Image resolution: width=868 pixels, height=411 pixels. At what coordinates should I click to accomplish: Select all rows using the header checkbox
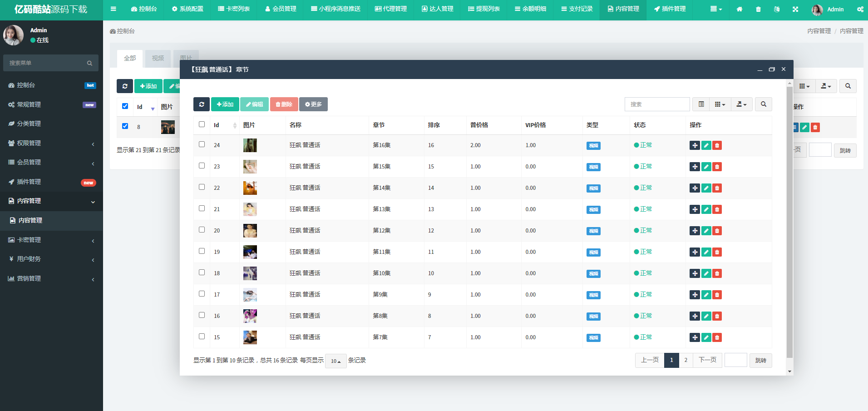(202, 124)
